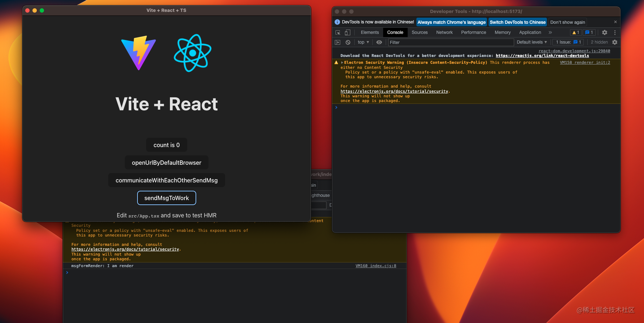644x323 pixels.
Task: Go to the Network tab
Action: tap(444, 32)
